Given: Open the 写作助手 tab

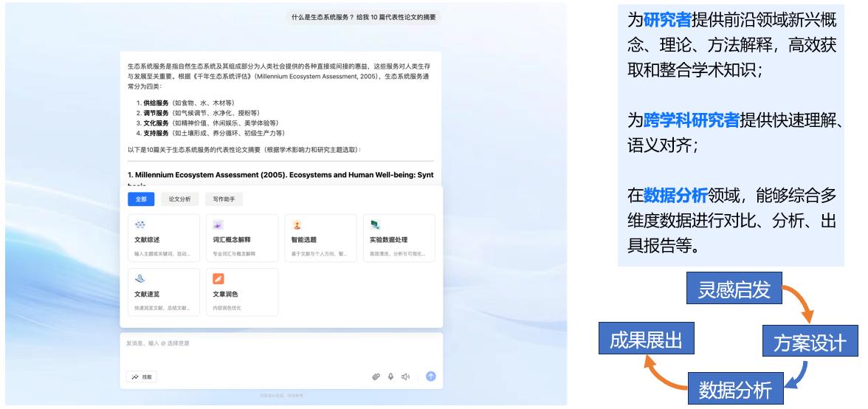Looking at the screenshot, I should [224, 199].
